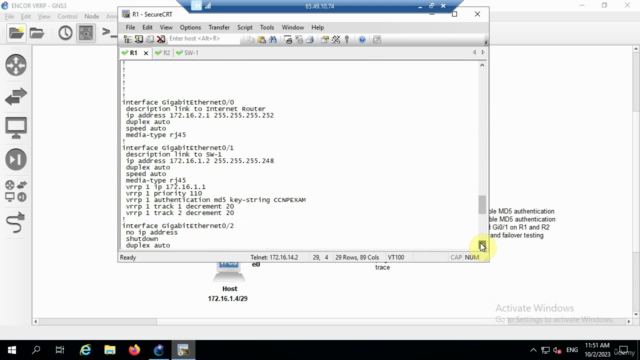The image size is (640, 360).
Task: Click the console prompt icon in GNS3 toolbar
Action: pos(109,32)
